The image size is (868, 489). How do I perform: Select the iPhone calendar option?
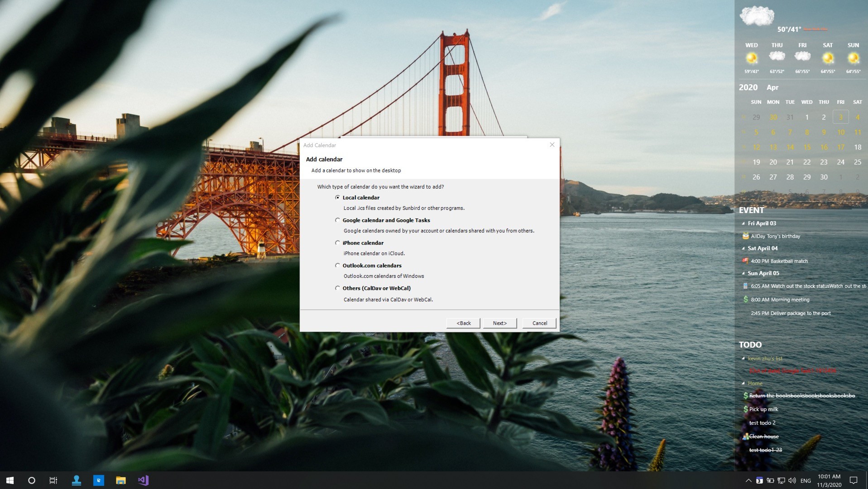click(337, 242)
